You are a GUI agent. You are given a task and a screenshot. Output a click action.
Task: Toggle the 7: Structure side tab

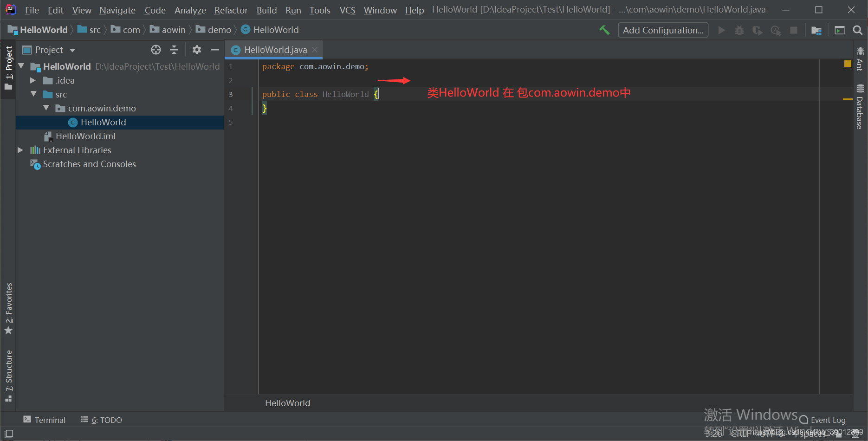point(8,376)
